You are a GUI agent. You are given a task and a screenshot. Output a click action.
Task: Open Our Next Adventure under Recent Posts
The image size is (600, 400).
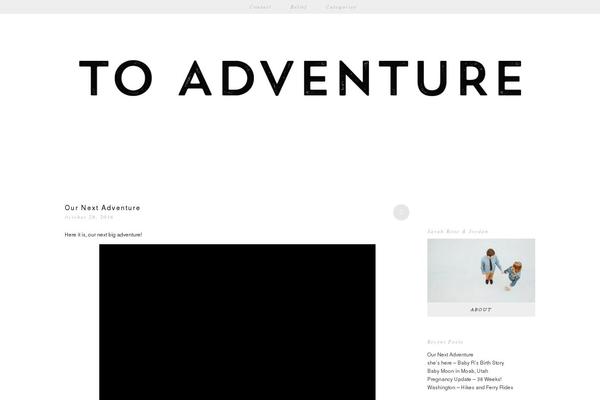(x=450, y=354)
